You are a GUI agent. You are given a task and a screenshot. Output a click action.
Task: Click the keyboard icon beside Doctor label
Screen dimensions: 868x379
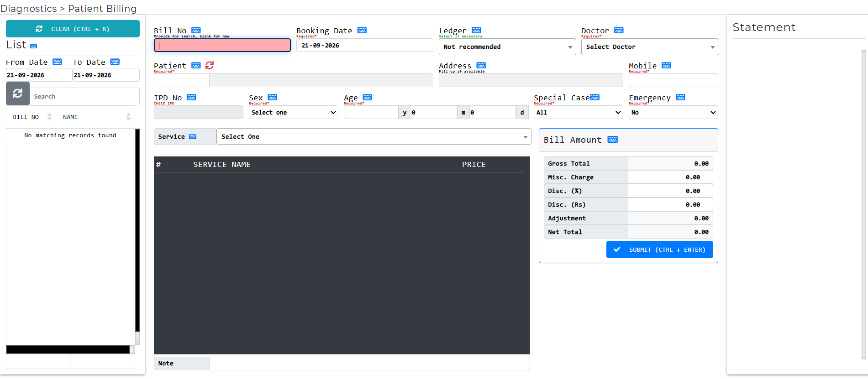[619, 31]
